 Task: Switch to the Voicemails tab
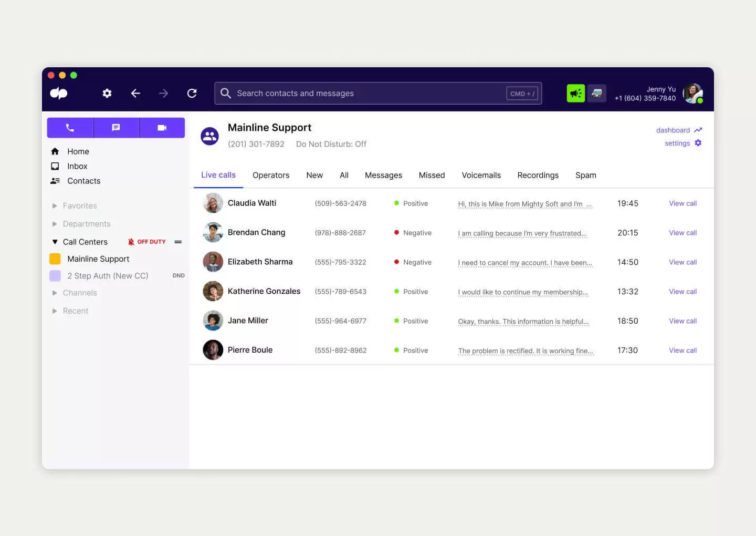point(481,175)
